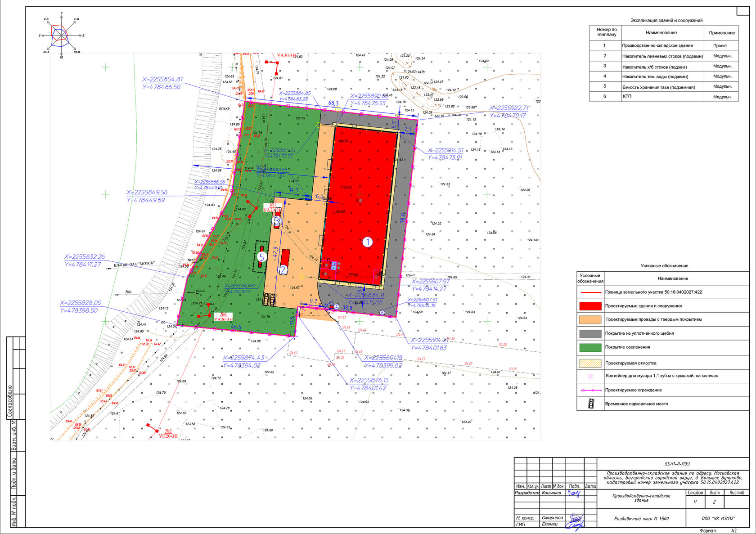Image resolution: width=756 pixels, height=534 pixels.
Task: Click the 'Проект.' note cell
Action: tap(720, 46)
